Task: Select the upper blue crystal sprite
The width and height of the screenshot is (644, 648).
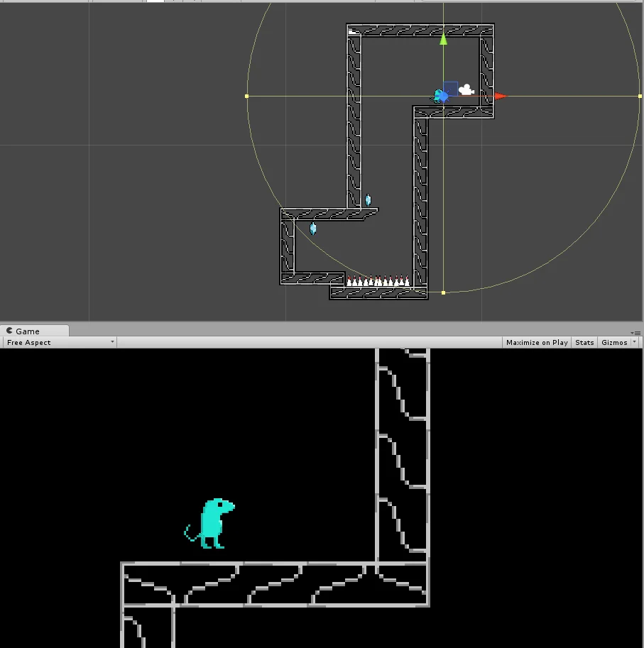Action: [x=368, y=200]
